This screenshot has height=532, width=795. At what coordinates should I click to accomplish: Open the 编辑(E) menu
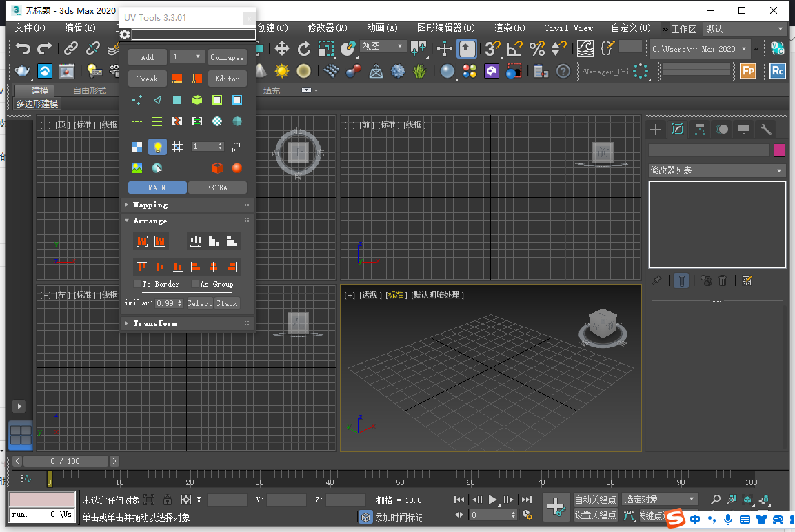pos(80,28)
